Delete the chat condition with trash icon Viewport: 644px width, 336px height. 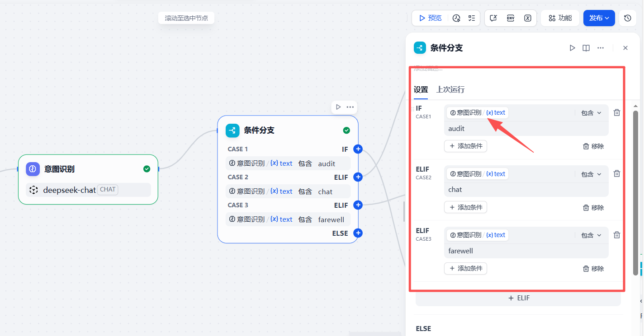(617, 173)
